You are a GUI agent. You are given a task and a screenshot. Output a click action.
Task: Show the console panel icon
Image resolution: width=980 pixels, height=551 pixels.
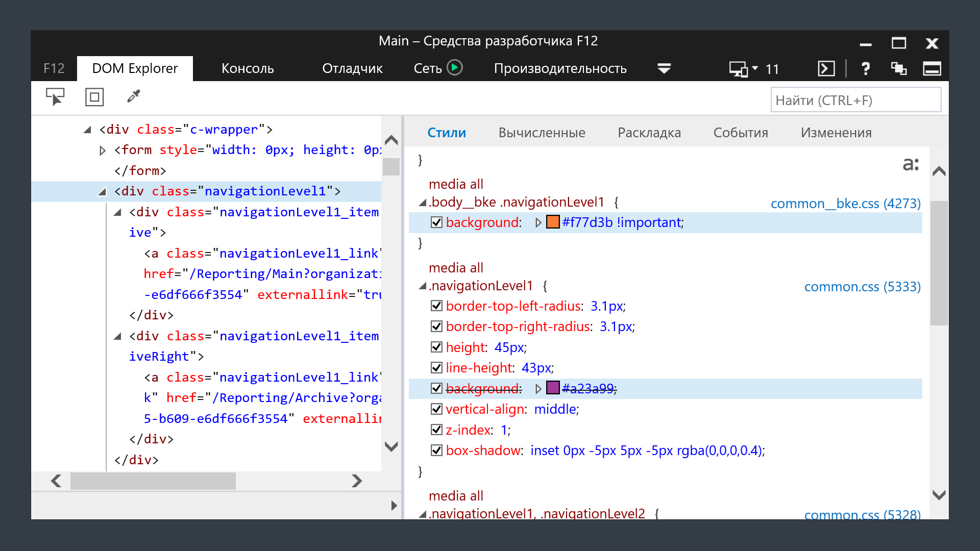coord(826,69)
